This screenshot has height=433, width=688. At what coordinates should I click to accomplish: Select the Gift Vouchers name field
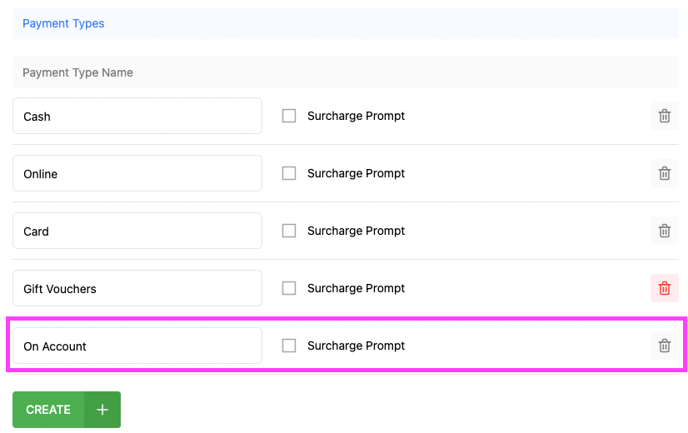point(137,288)
